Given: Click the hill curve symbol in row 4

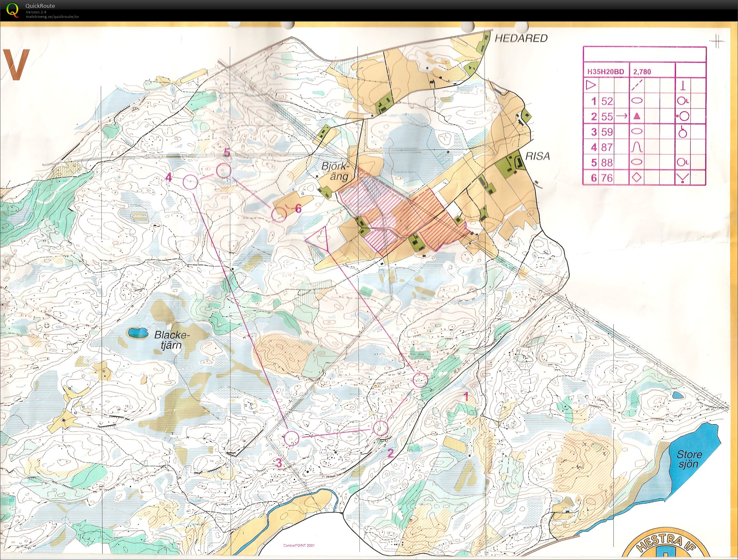Looking at the screenshot, I should point(637,147).
